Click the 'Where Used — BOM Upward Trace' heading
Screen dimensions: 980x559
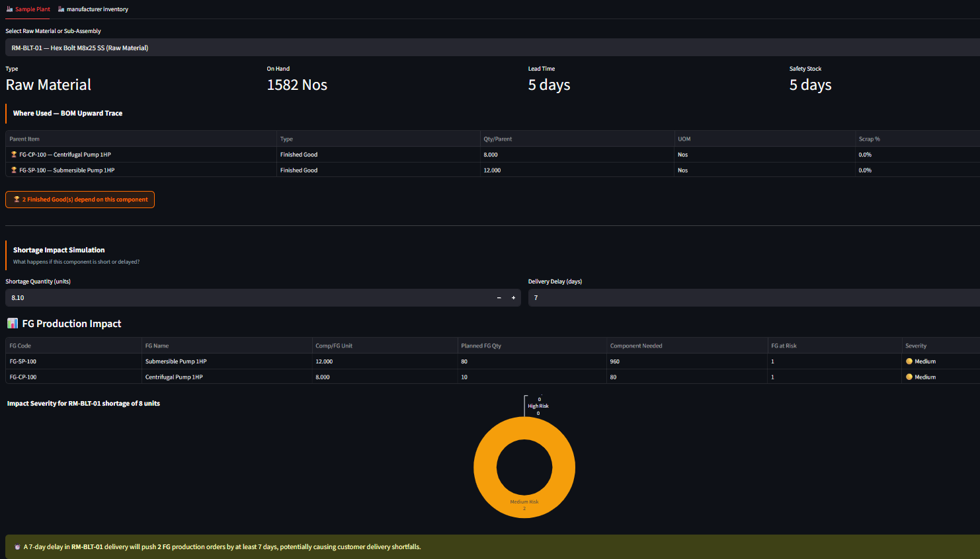point(67,114)
